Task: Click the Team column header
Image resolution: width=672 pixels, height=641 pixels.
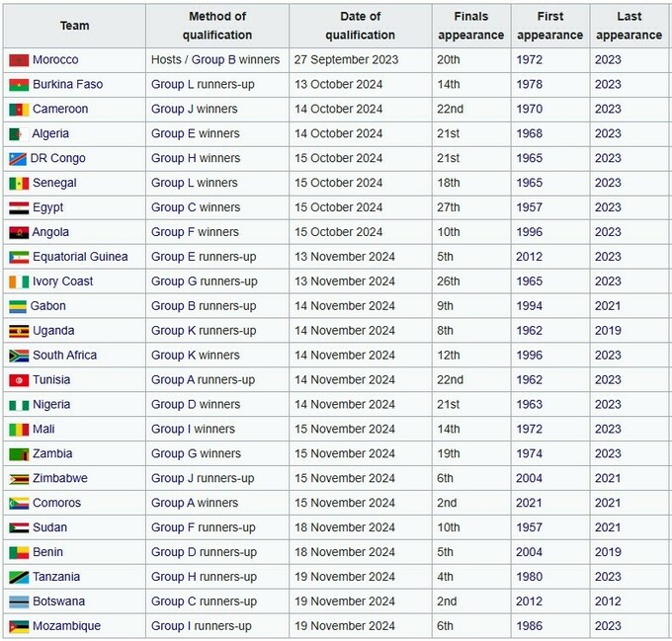Action: point(74,26)
